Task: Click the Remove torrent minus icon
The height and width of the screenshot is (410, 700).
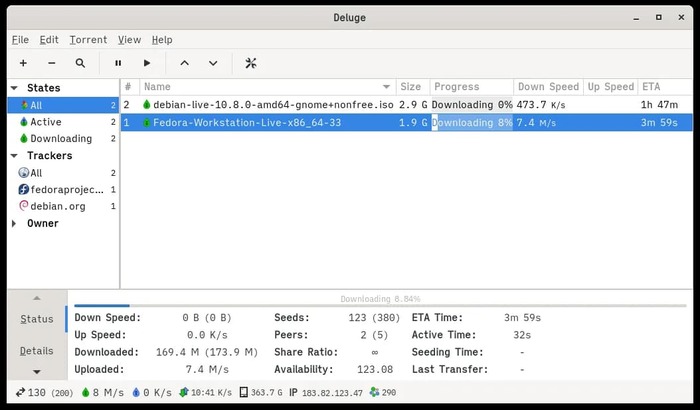Action: pyautogui.click(x=52, y=63)
